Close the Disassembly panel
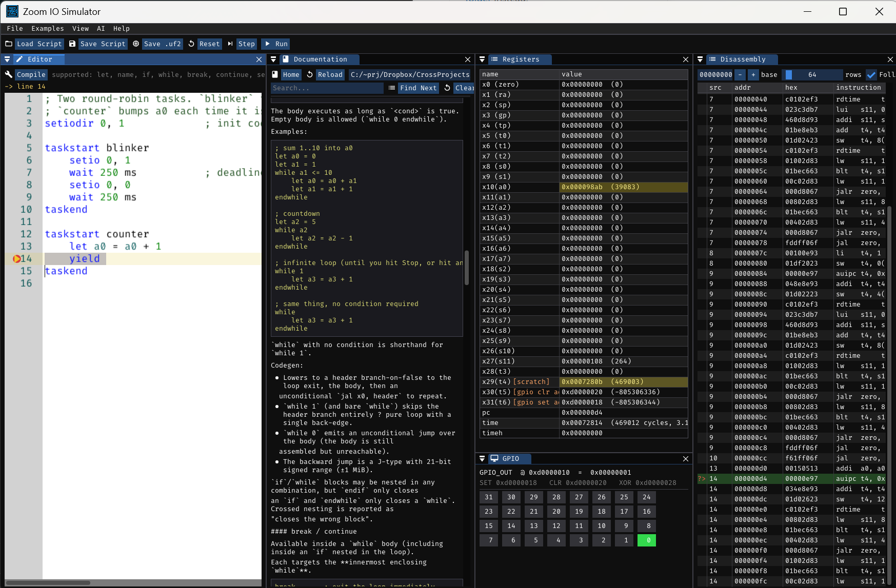The height and width of the screenshot is (588, 896). (x=891, y=59)
